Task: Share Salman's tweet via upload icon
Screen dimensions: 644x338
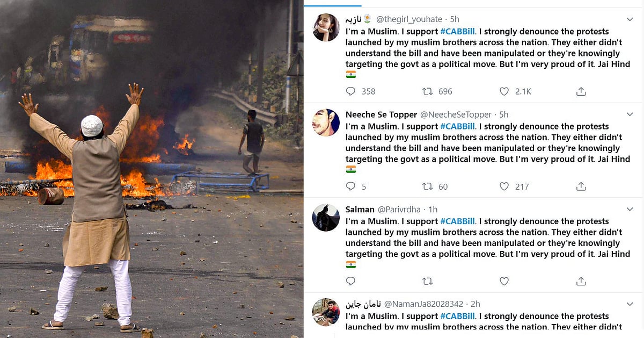Action: pos(581,281)
